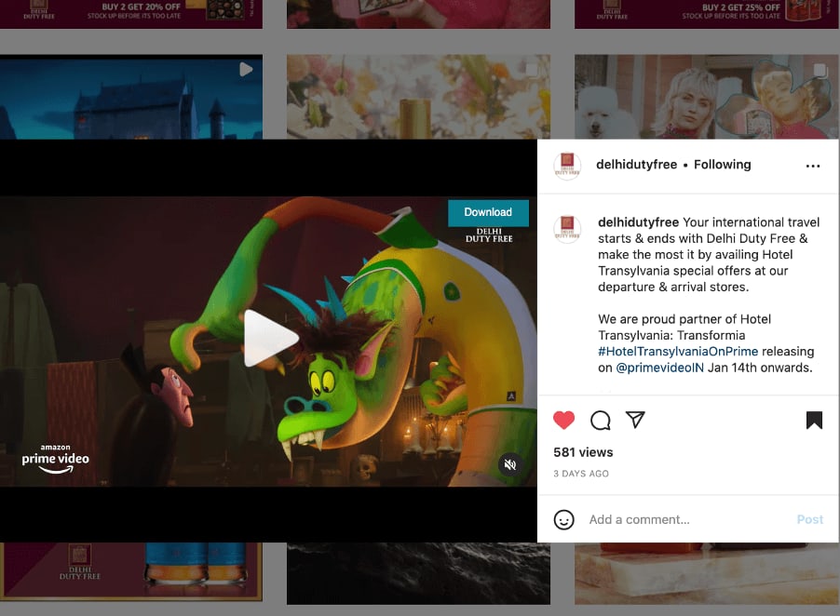Unmute the video with the speaker icon
Viewport: 840px width, 616px height.
510,464
